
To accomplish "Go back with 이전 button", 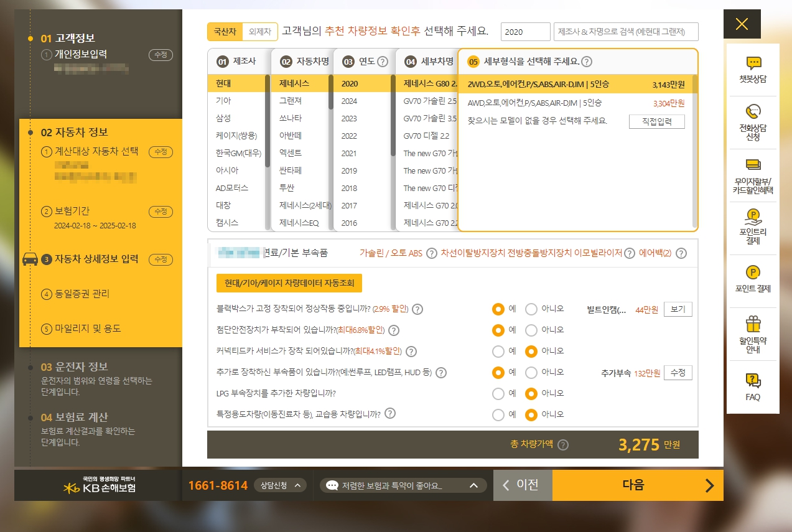I will tap(523, 485).
